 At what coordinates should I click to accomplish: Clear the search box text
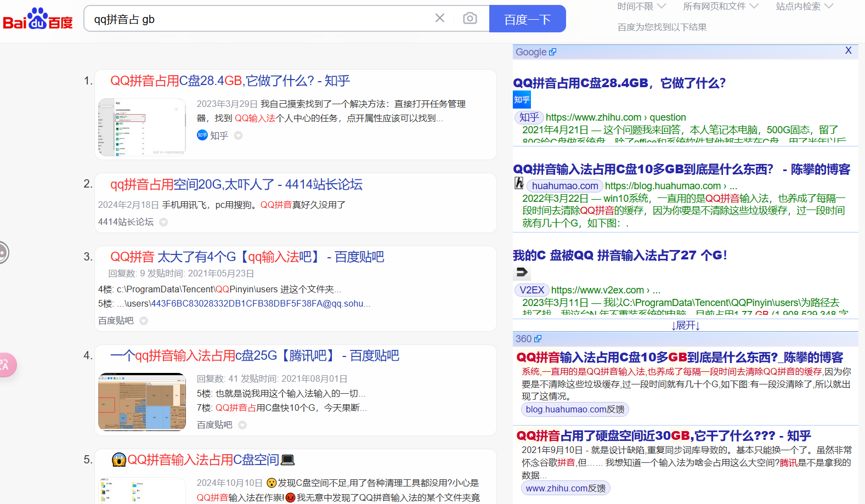[439, 18]
